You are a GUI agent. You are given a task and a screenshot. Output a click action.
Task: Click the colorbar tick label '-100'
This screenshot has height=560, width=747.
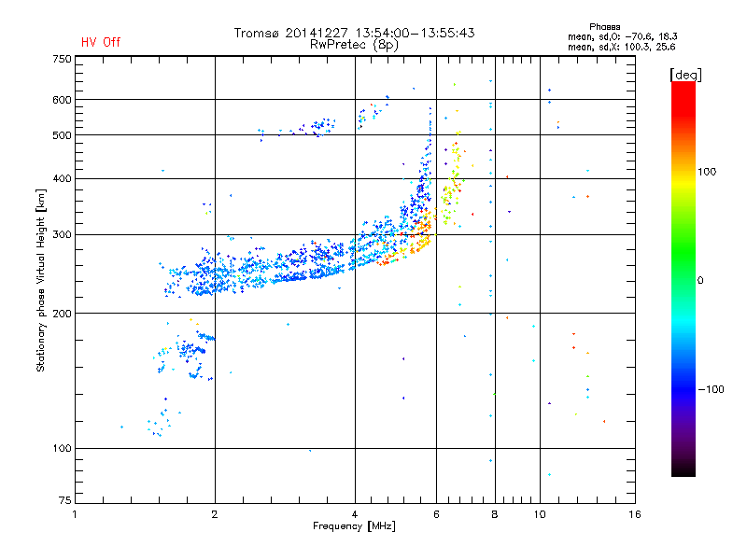(712, 389)
